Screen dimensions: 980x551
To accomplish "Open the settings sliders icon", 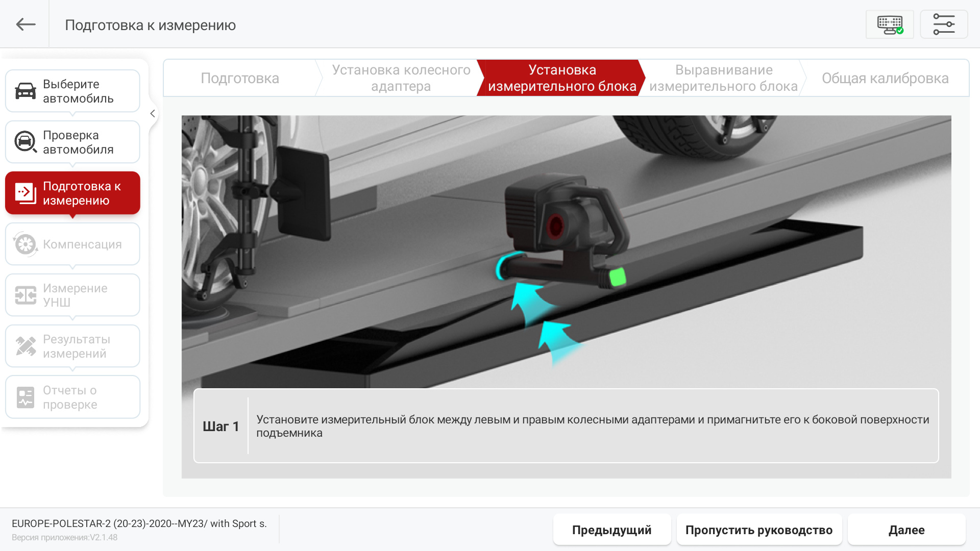I will (944, 24).
